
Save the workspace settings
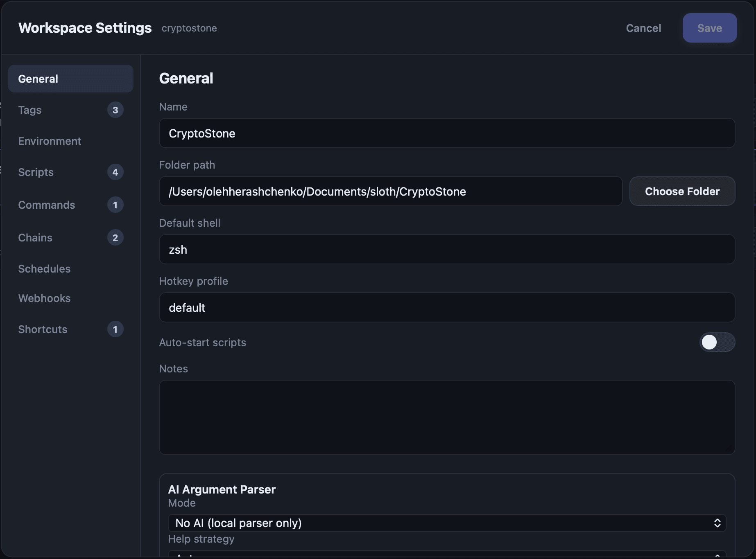(x=709, y=28)
